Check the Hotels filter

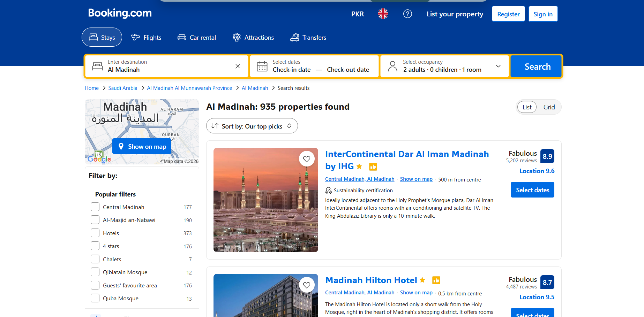pyautogui.click(x=95, y=233)
